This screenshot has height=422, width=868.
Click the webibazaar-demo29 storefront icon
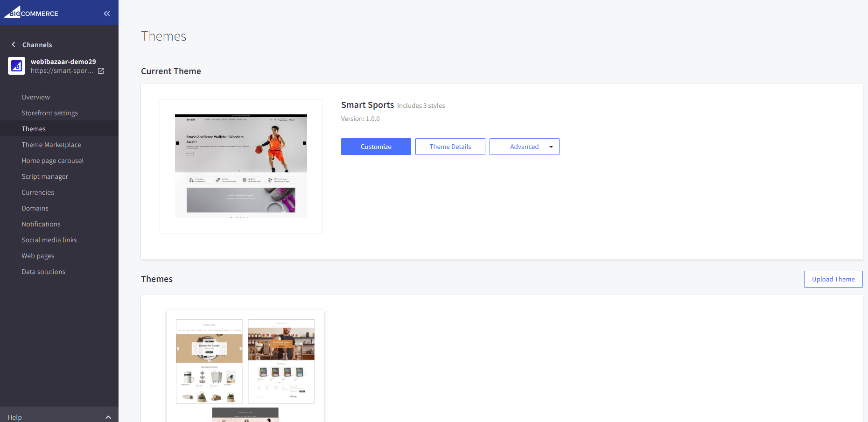pyautogui.click(x=16, y=66)
